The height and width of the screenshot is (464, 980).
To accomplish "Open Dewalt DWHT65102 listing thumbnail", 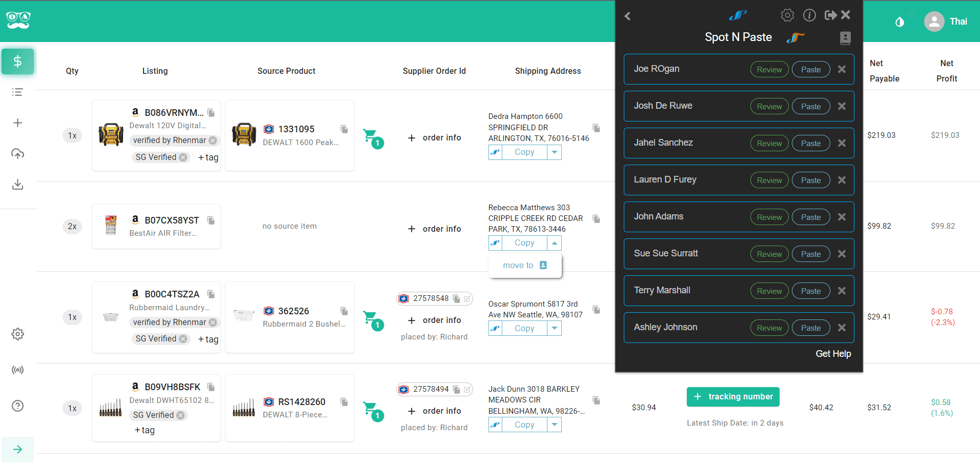I will tap(111, 408).
